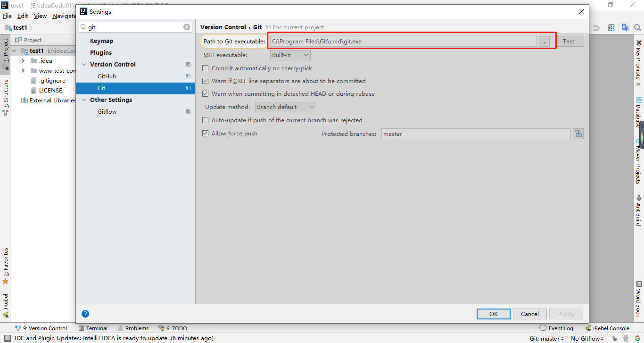This screenshot has height=343, width=644.
Task: Collapse the test1 project root
Action: coord(14,51)
